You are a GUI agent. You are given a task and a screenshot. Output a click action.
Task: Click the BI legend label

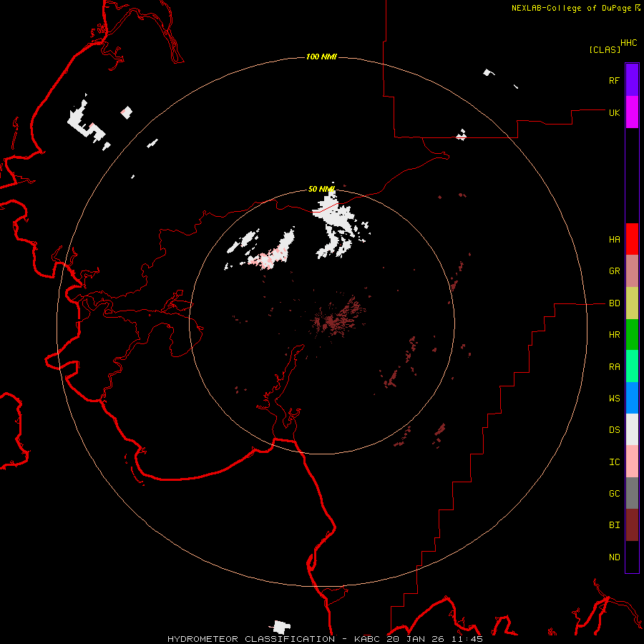(x=614, y=525)
